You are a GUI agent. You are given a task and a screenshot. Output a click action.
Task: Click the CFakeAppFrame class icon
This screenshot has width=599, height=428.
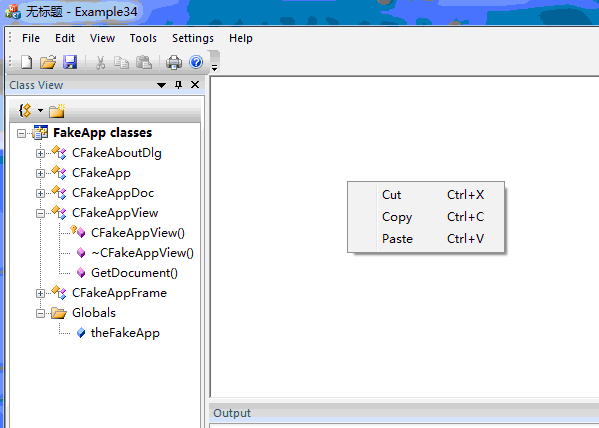coord(59,293)
